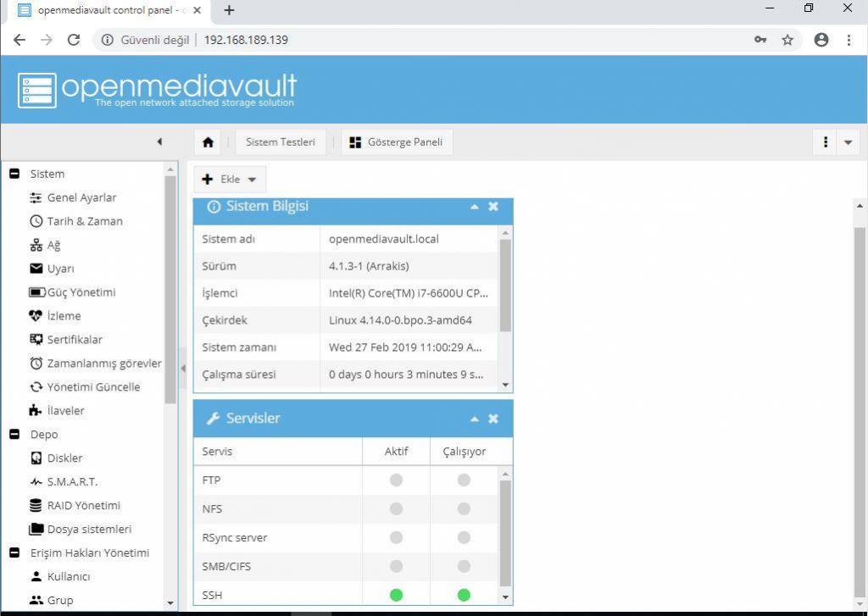Open Chrome three-dot menu
The height and width of the screenshot is (616, 868).
point(849,40)
